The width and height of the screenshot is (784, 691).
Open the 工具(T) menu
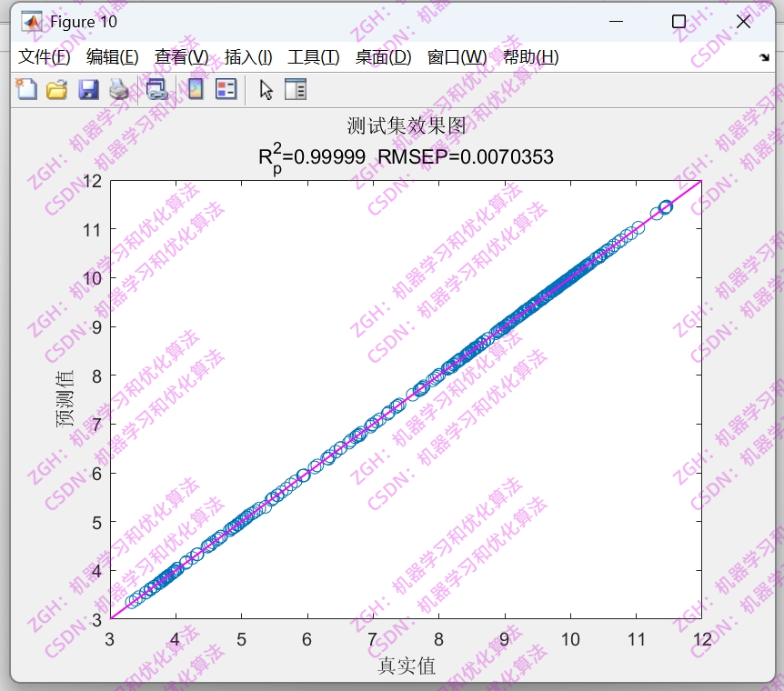tap(314, 57)
